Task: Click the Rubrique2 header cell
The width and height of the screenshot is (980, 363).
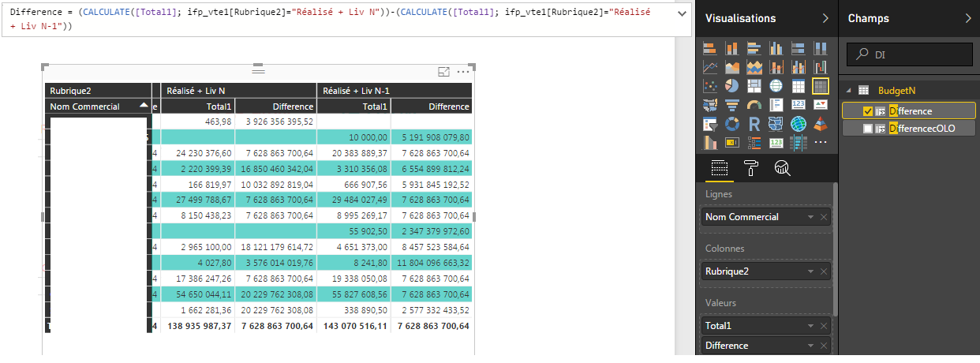Action: pos(98,91)
